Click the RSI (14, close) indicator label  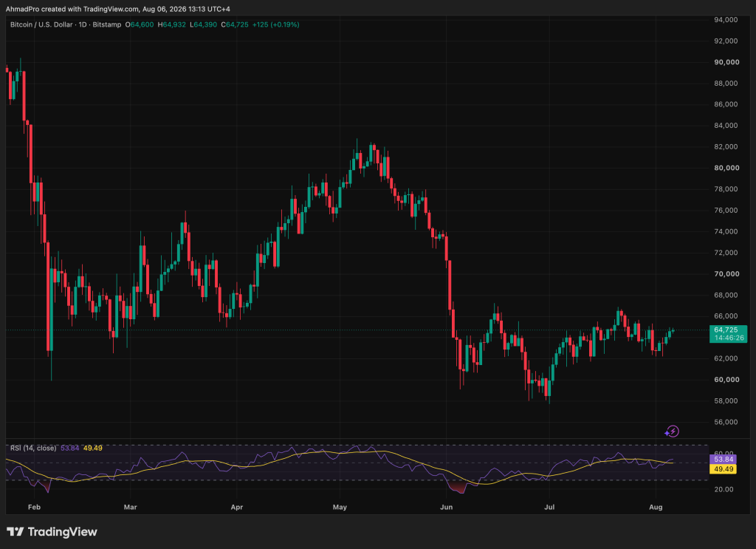[x=33, y=449]
